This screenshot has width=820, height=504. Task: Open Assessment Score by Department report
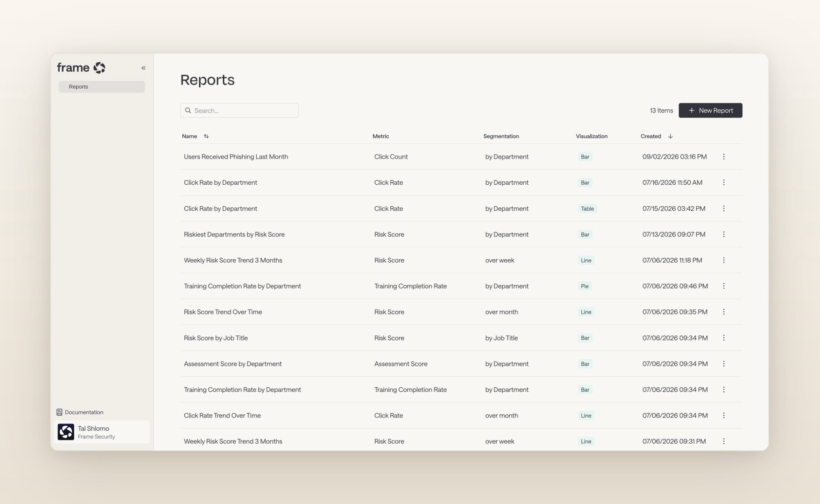(x=233, y=364)
